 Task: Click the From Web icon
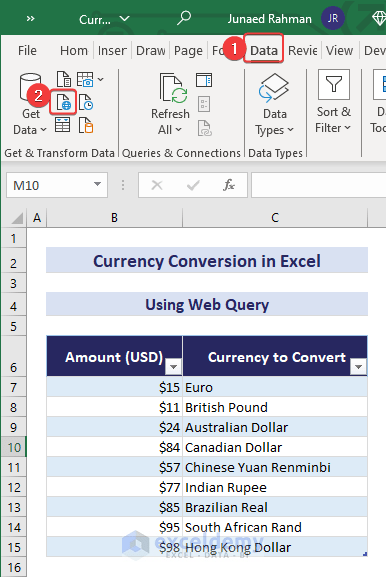[63, 102]
